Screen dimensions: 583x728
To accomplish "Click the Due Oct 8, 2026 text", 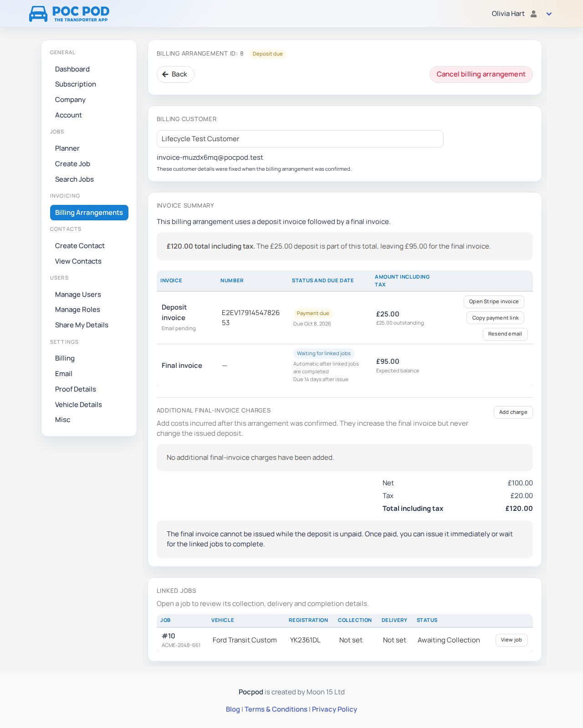I will click(x=312, y=324).
